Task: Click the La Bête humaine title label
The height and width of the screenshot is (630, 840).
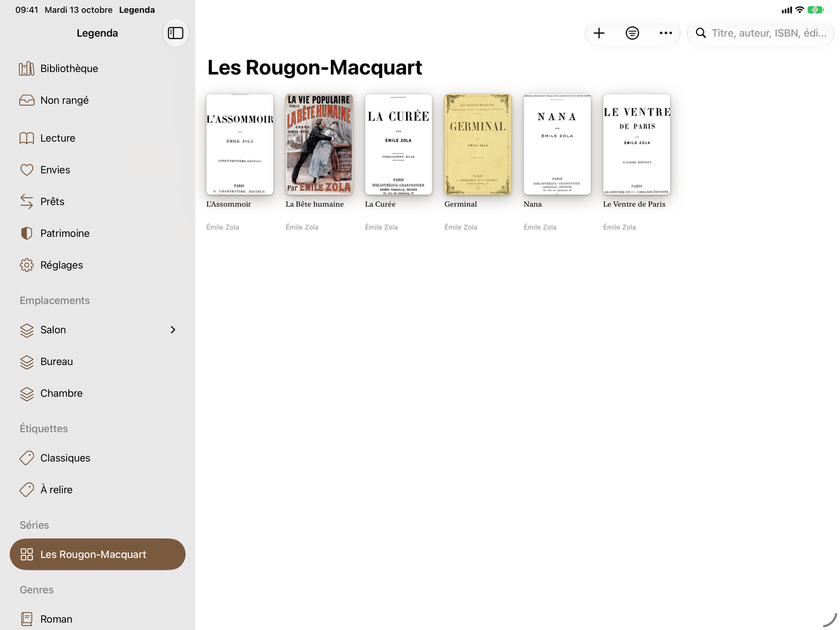Action: (315, 205)
